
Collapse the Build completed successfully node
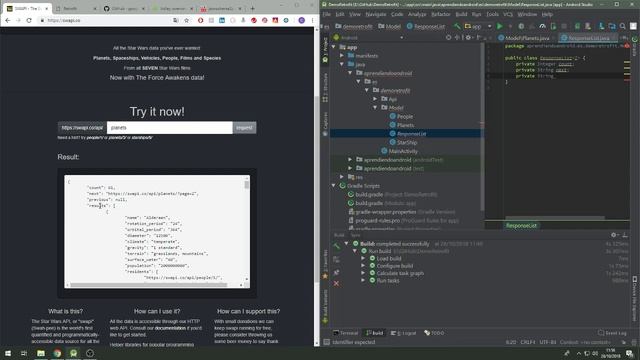coord(347,244)
